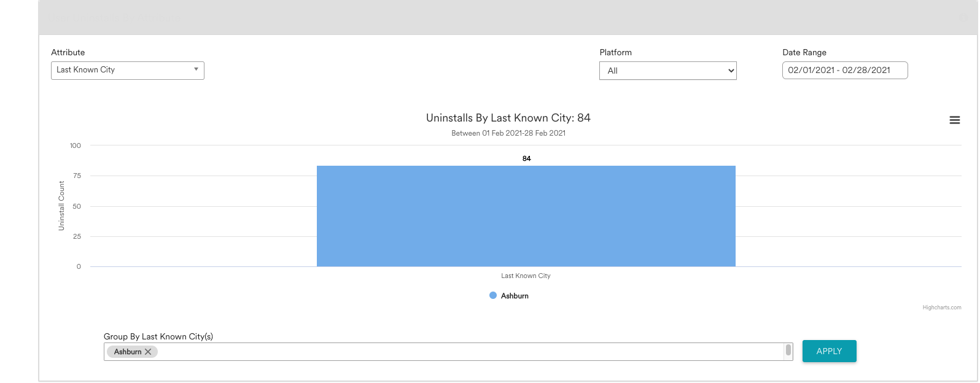Select the Ashburn chip in Group By field

point(127,352)
